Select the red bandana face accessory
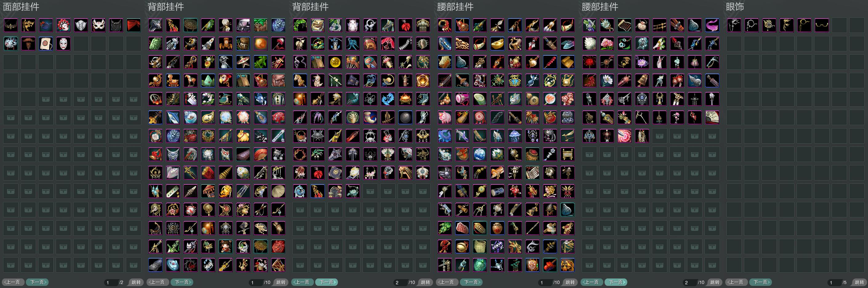 click(134, 25)
